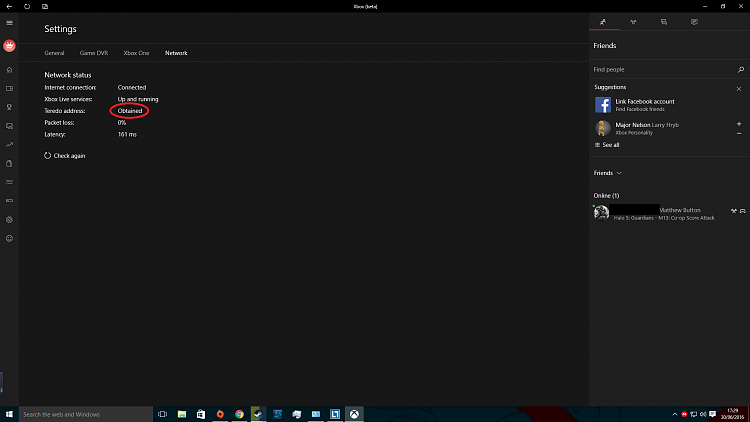750x422 pixels.
Task: Switch to the Messages panel tab icon
Action: pyautogui.click(x=664, y=22)
